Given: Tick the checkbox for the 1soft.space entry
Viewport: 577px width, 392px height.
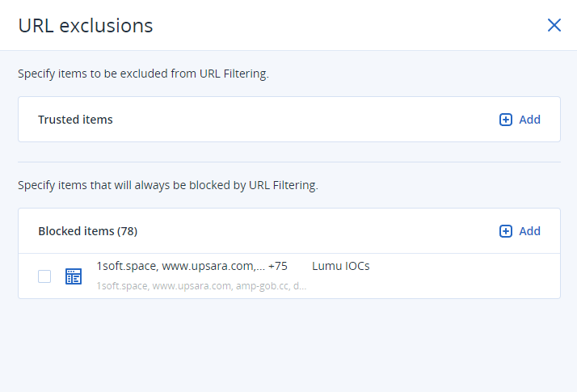Looking at the screenshot, I should [44, 276].
